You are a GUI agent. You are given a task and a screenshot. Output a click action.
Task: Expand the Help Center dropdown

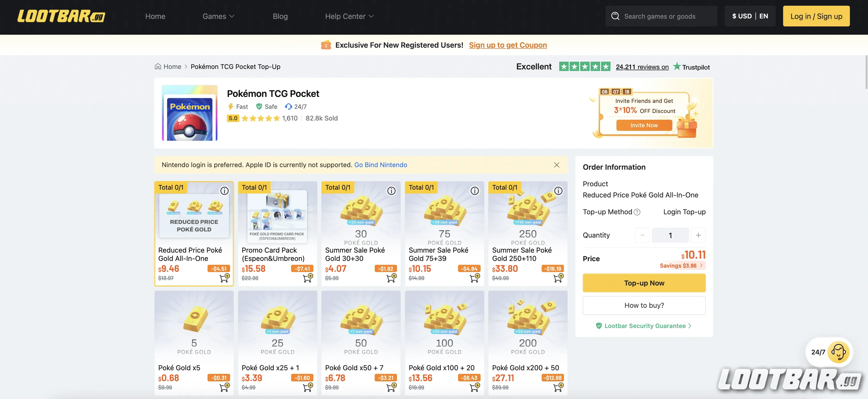coord(349,16)
